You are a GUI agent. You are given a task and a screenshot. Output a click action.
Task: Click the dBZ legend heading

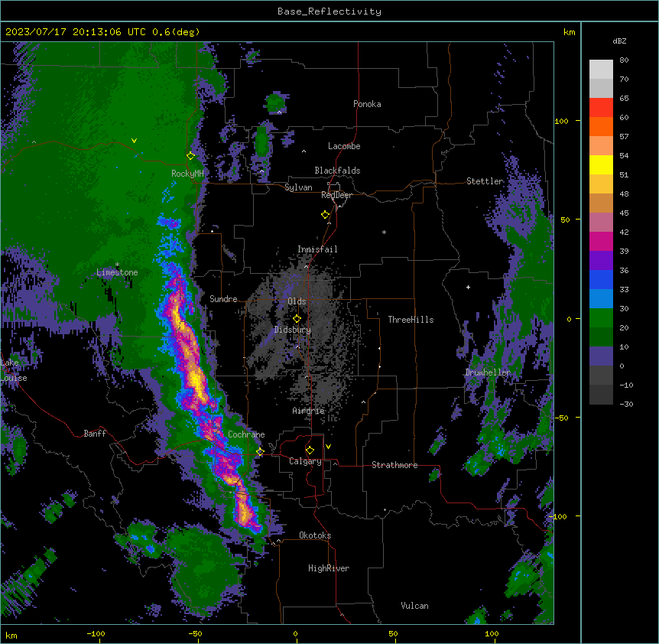click(x=619, y=41)
